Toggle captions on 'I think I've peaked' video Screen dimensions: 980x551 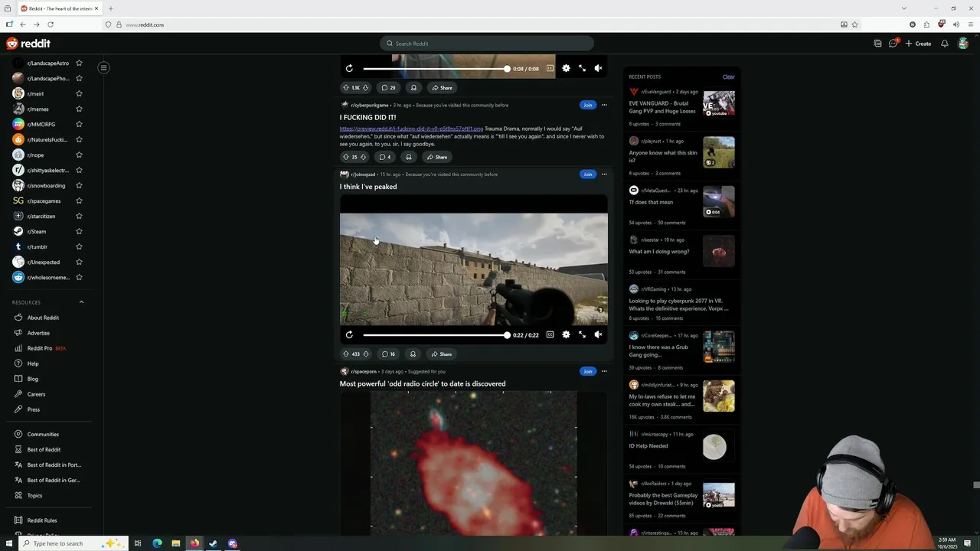(550, 334)
